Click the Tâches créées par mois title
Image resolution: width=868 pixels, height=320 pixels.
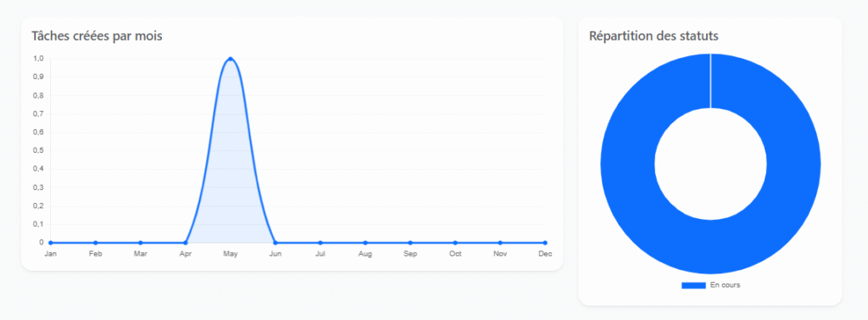[97, 36]
